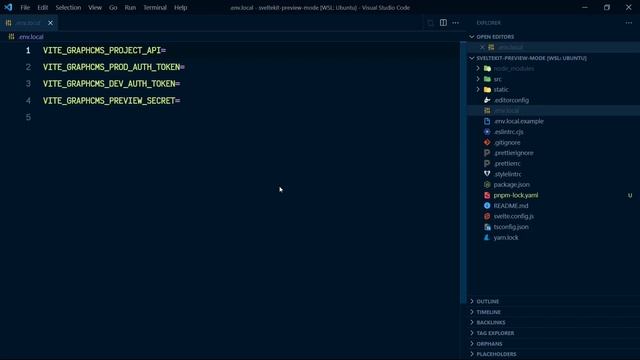Open the Help menu
Image resolution: width=640 pixels, height=360 pixels.
point(180,7)
